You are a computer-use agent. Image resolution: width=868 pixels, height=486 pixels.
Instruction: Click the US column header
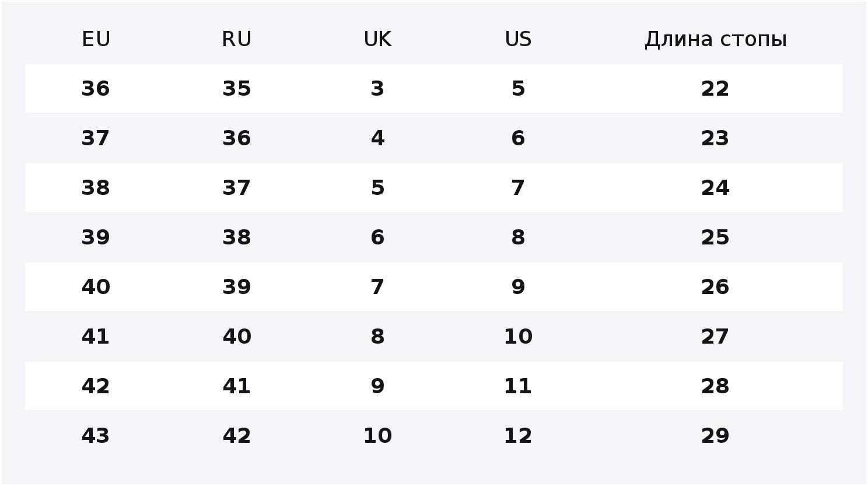(x=518, y=39)
